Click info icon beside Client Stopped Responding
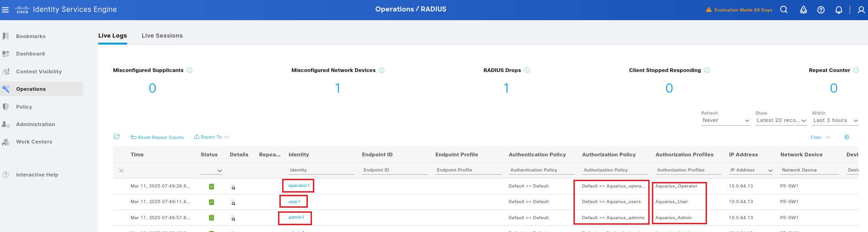868x232 pixels. click(707, 70)
